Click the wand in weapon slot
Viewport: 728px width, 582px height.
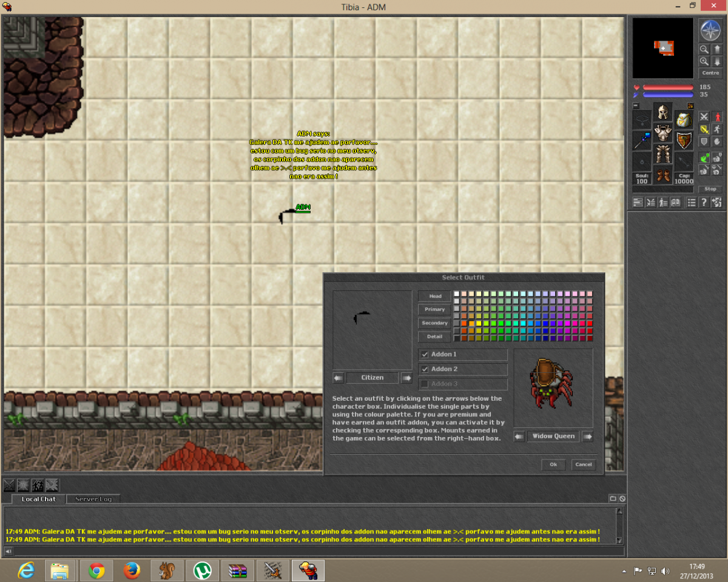[x=642, y=140]
